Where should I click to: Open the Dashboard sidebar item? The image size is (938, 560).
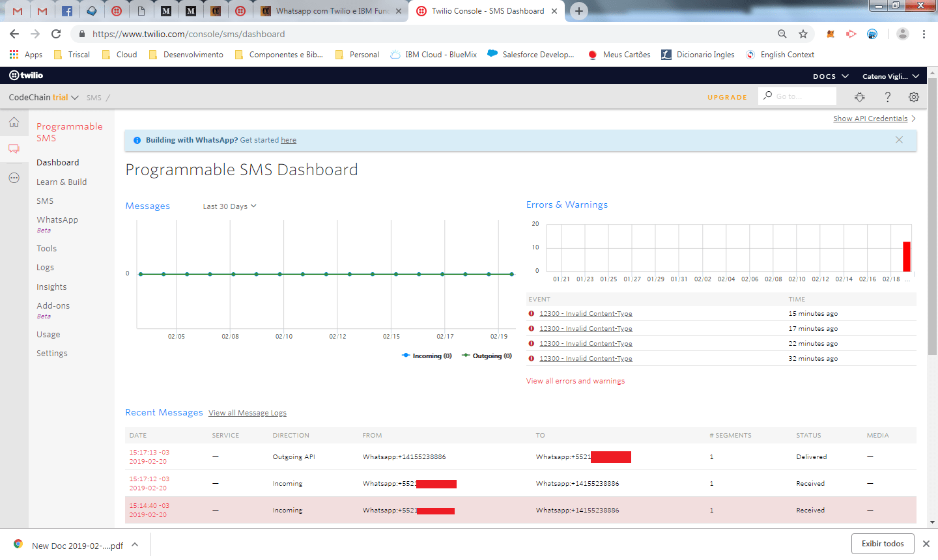(58, 163)
